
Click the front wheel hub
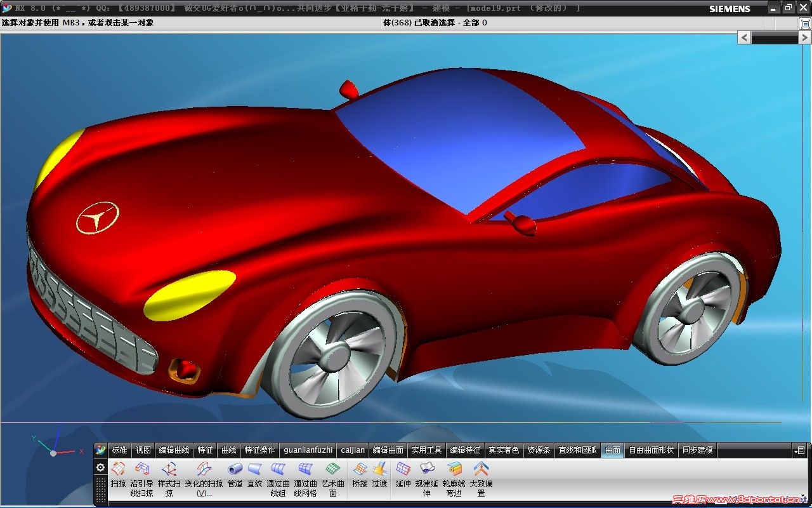click(x=337, y=358)
